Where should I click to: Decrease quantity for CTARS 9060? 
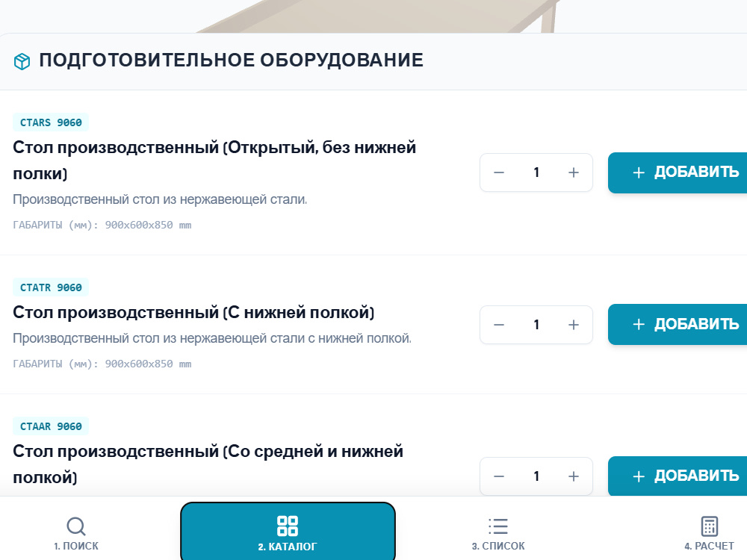[x=499, y=172]
